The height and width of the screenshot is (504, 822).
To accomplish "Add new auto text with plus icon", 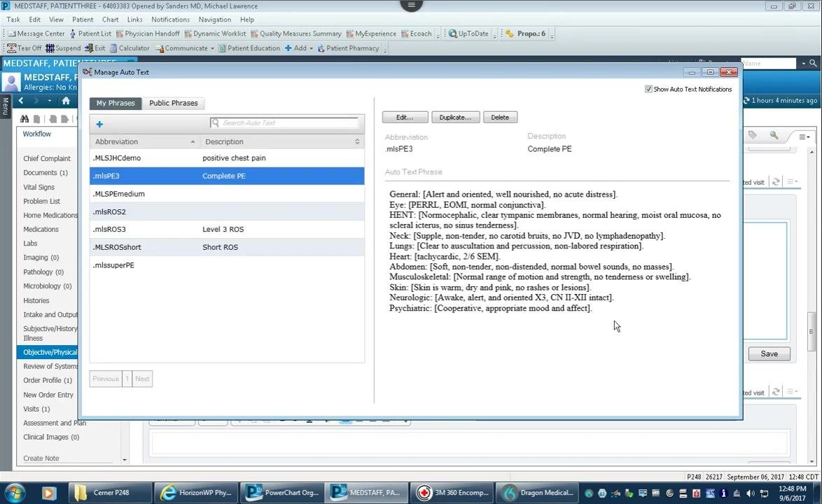I will pos(99,124).
